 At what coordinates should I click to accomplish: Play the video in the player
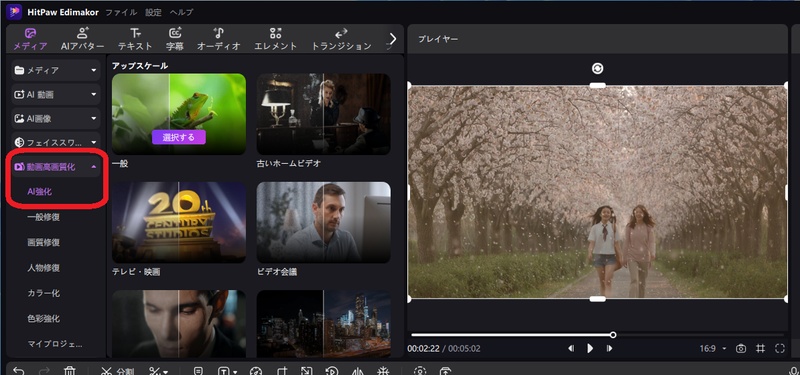coord(590,348)
